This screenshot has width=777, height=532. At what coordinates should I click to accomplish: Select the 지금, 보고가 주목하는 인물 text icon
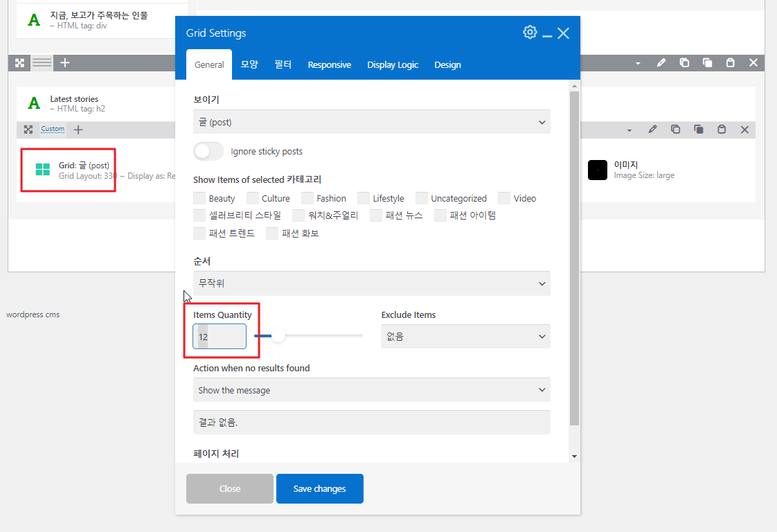[x=34, y=20]
